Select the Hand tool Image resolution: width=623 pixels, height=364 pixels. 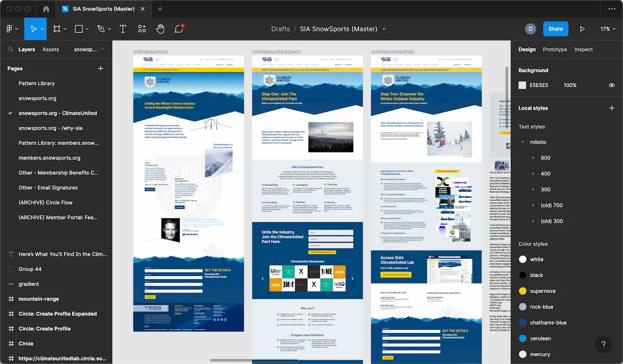(160, 29)
